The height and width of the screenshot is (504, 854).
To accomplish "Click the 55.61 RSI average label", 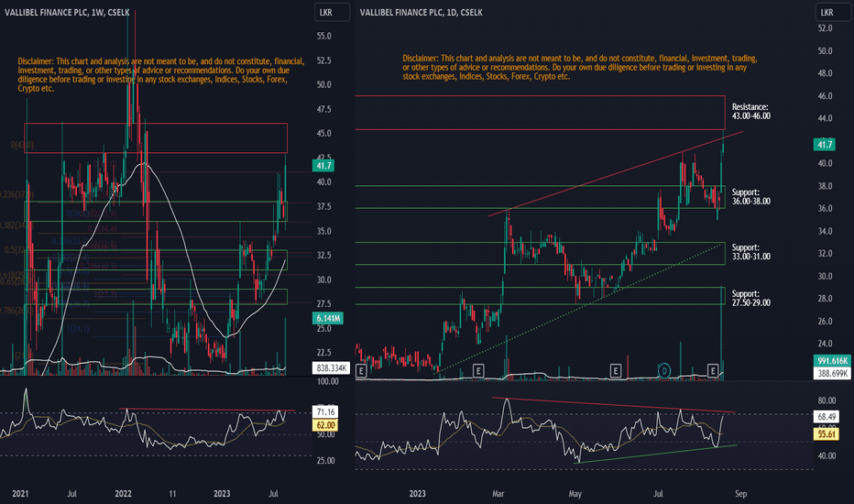I will 827,434.
